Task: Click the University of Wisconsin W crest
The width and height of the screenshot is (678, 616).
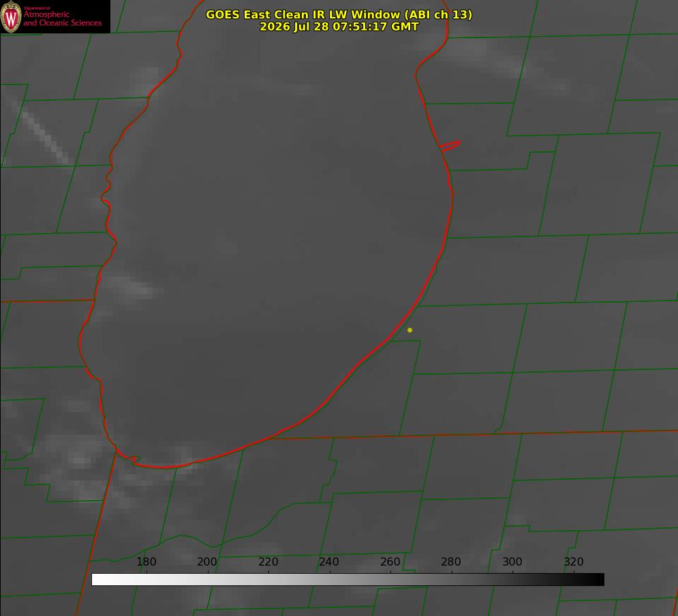Action: click(x=11, y=17)
